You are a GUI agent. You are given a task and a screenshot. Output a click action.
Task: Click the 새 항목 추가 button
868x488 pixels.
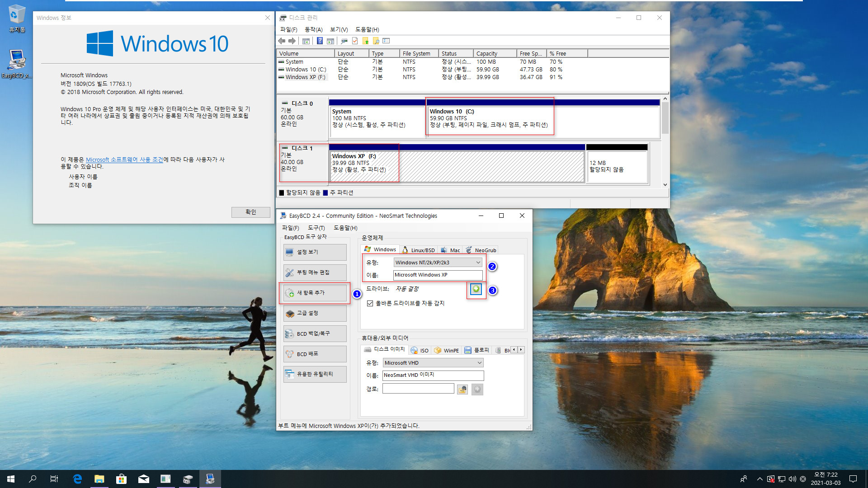[x=315, y=293]
